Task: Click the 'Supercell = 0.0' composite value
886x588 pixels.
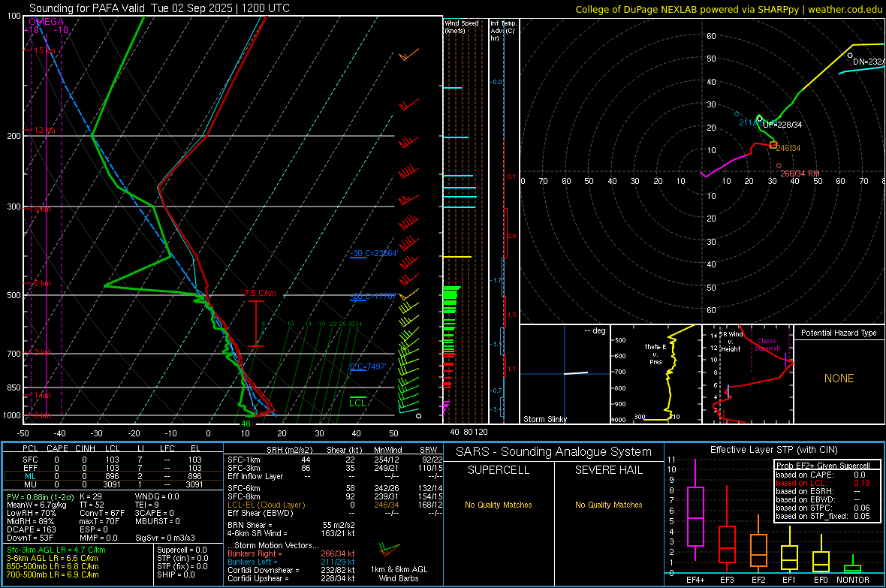Action: (182, 550)
